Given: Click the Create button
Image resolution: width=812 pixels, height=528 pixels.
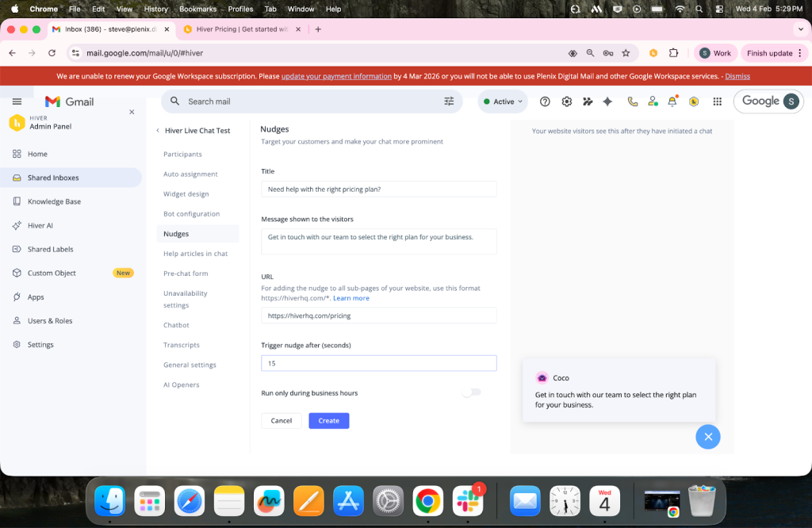Looking at the screenshot, I should [x=328, y=420].
